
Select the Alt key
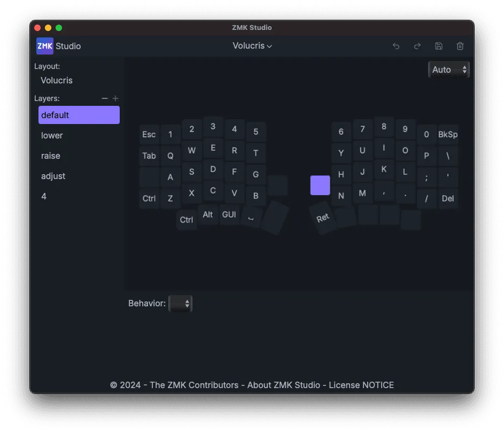tap(208, 214)
